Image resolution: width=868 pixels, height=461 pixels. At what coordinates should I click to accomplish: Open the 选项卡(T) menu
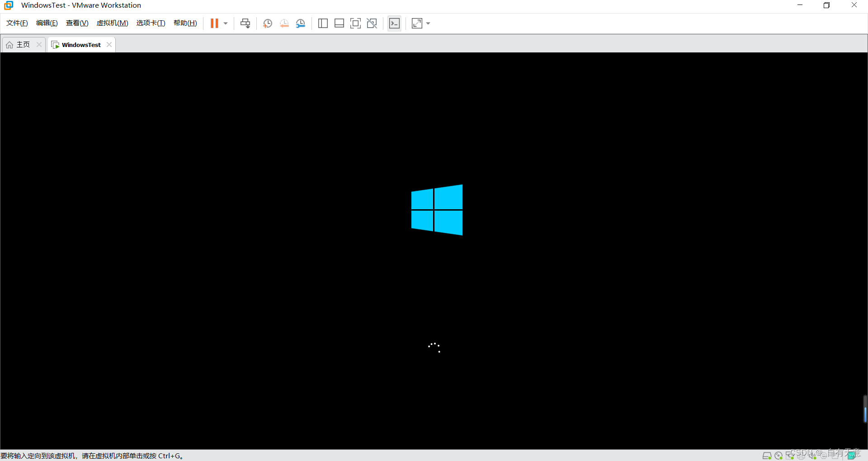(x=151, y=23)
